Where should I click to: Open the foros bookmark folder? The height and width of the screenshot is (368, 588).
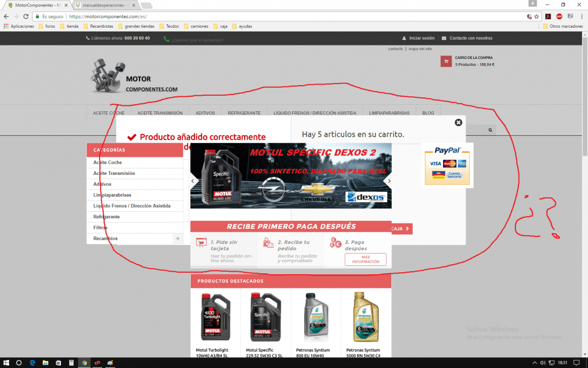pos(47,26)
